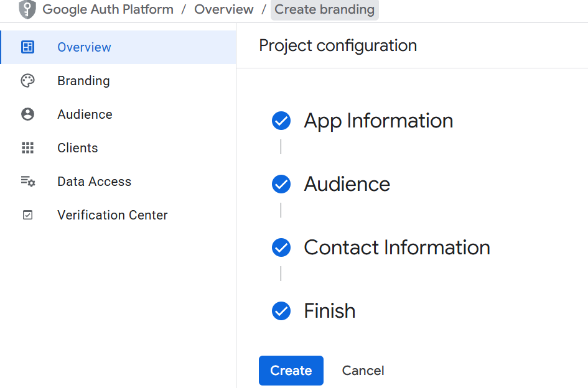Click the Data Access settings-list icon
Image resolution: width=588 pixels, height=388 pixels.
[x=27, y=182]
